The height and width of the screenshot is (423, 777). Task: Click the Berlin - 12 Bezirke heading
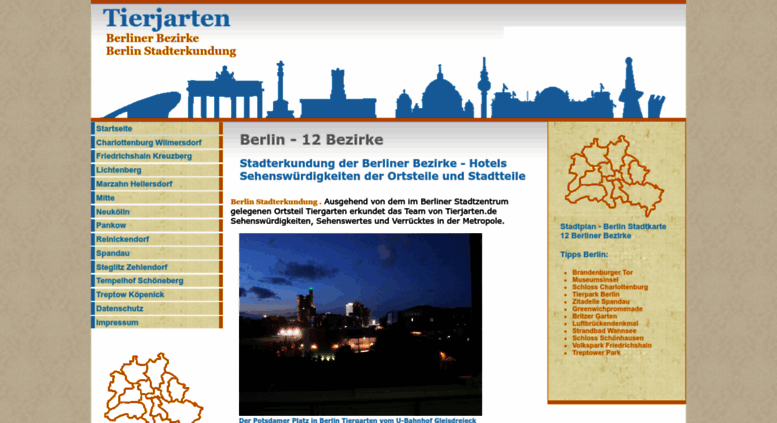pos(311,140)
